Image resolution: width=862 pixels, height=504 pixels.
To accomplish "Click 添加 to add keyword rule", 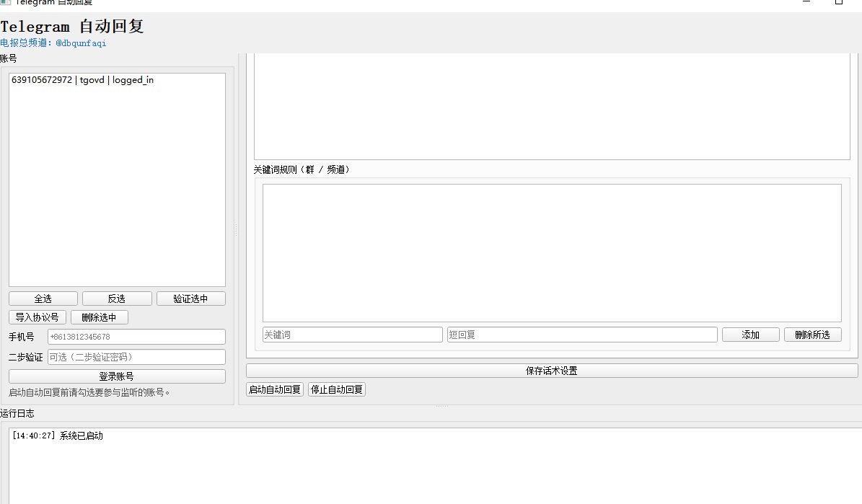I will 750,335.
